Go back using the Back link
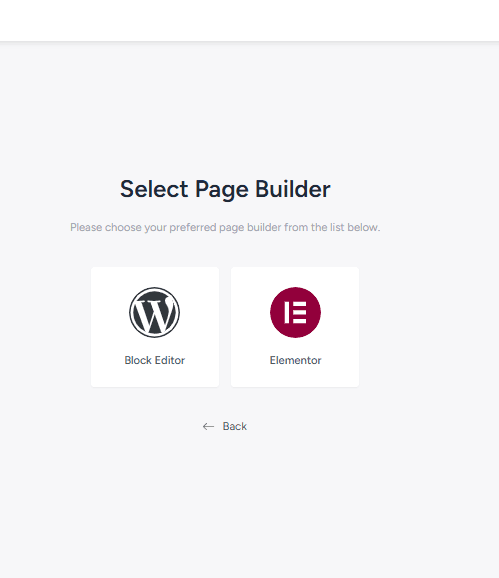Screen dimensions: 499x578 [224, 426]
